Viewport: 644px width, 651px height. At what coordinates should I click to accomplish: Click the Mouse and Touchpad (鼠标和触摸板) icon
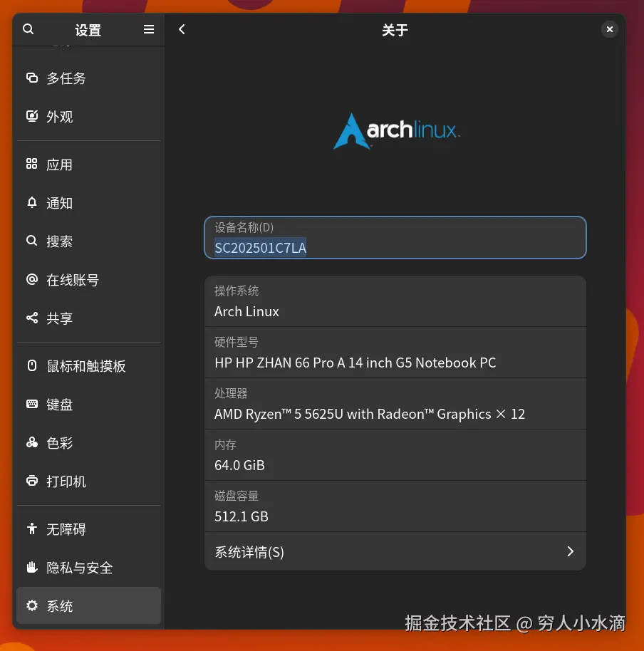pyautogui.click(x=32, y=365)
